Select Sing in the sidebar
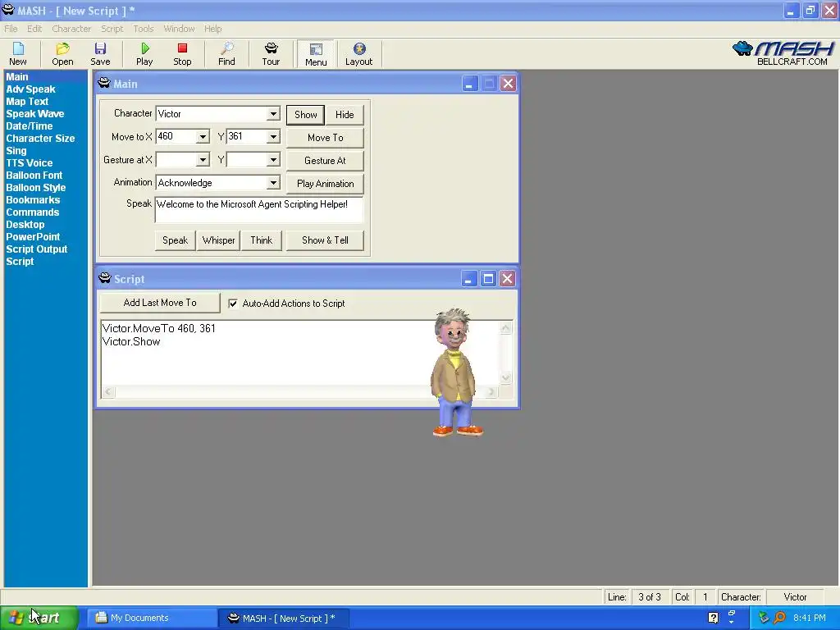The width and height of the screenshot is (840, 630). 16,151
